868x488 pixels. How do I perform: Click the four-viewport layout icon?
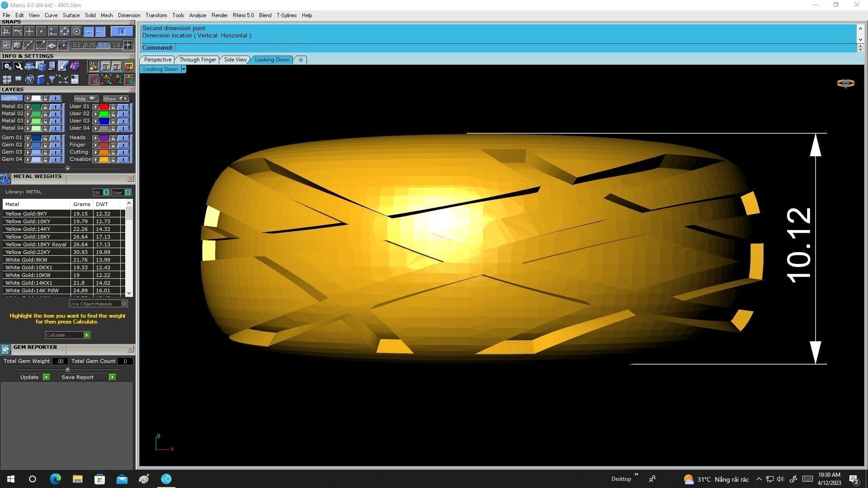click(7, 80)
